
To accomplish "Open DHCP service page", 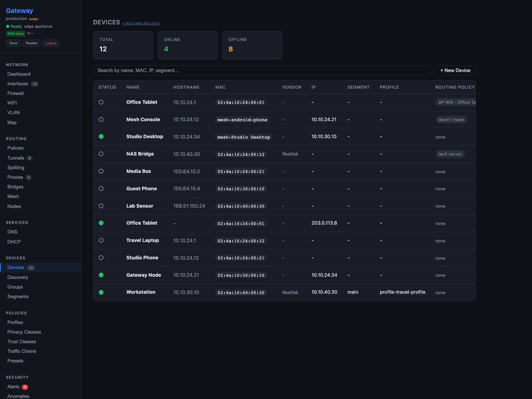I will [14, 242].
